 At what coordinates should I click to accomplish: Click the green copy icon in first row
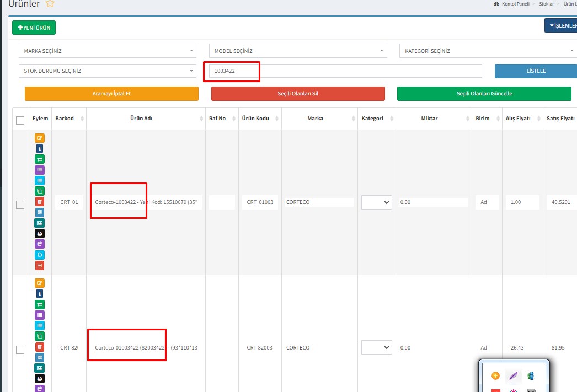click(40, 191)
